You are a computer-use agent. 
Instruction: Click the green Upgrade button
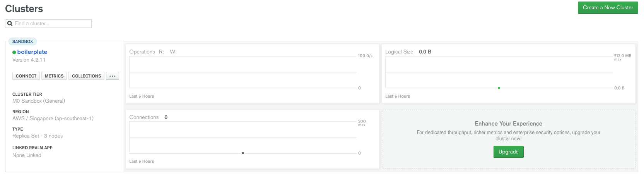(508, 152)
